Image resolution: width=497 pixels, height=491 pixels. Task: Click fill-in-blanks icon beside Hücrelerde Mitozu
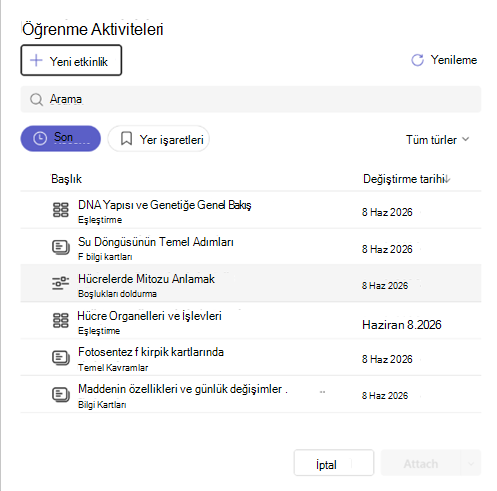tap(61, 283)
